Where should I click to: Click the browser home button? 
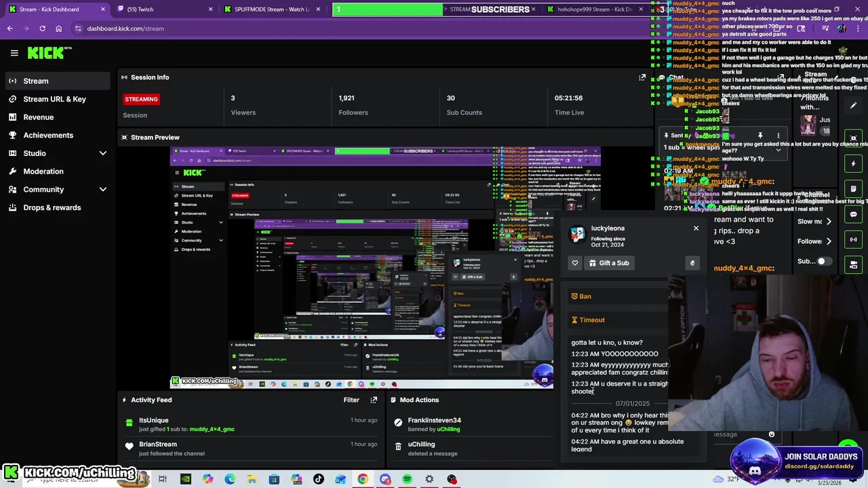[58, 28]
